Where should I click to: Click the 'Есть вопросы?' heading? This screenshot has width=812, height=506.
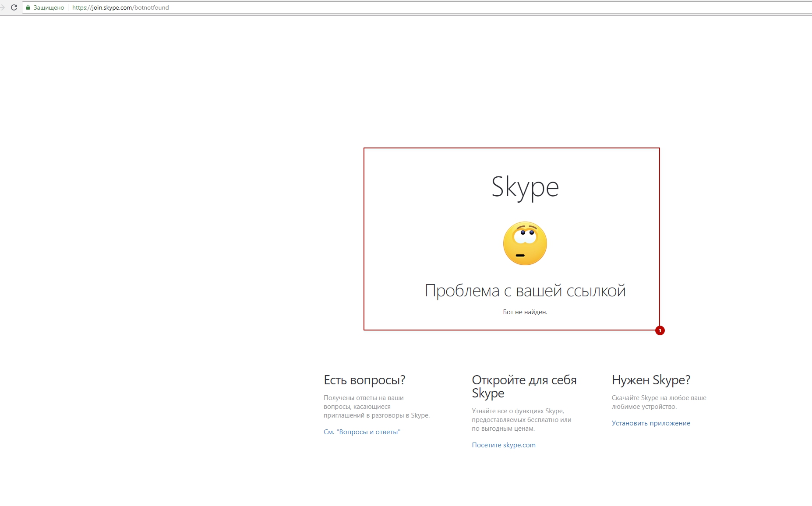[364, 380]
